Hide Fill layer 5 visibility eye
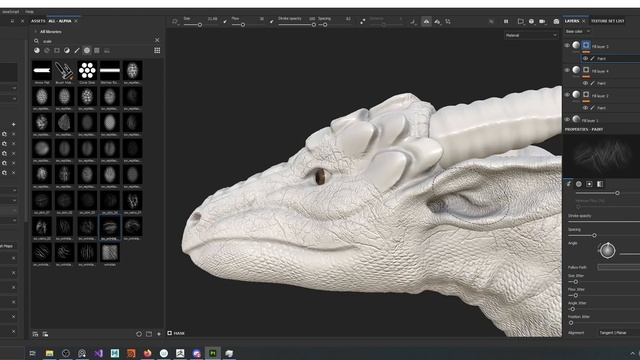640x360 pixels. (x=567, y=46)
